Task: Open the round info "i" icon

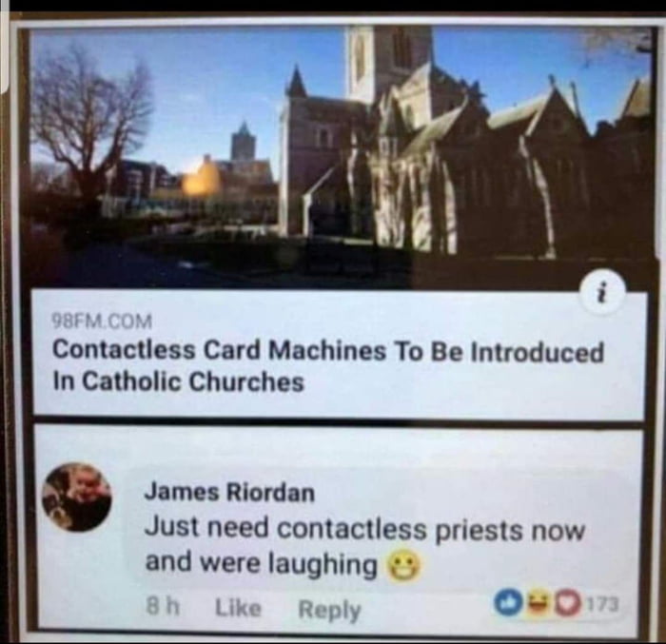Action: [602, 292]
